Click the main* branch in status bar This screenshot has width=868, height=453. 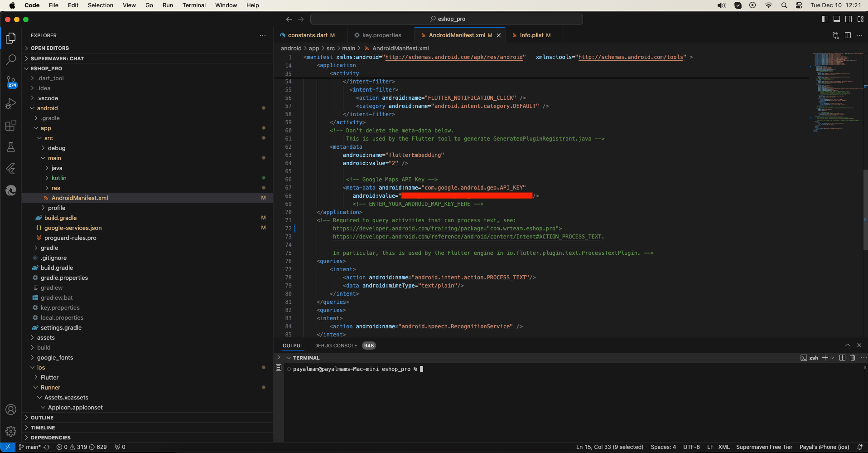tap(30, 447)
